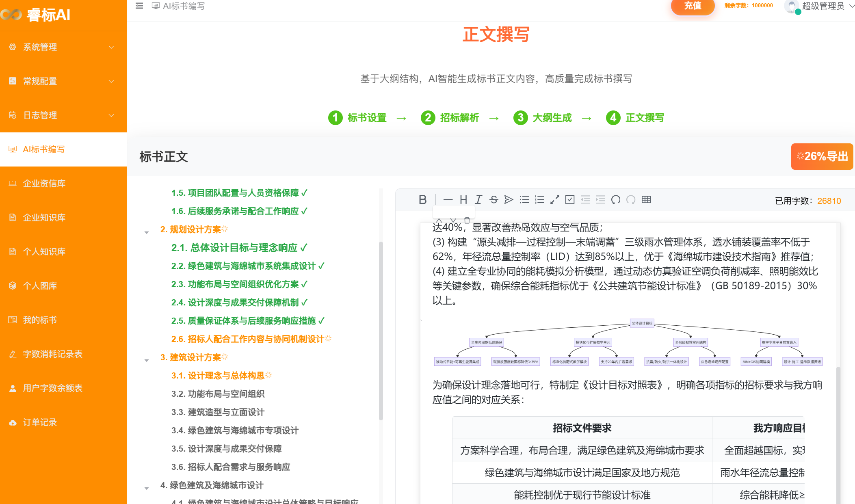Open 企业知识库 in sidebar
The height and width of the screenshot is (504, 855).
coord(44,218)
